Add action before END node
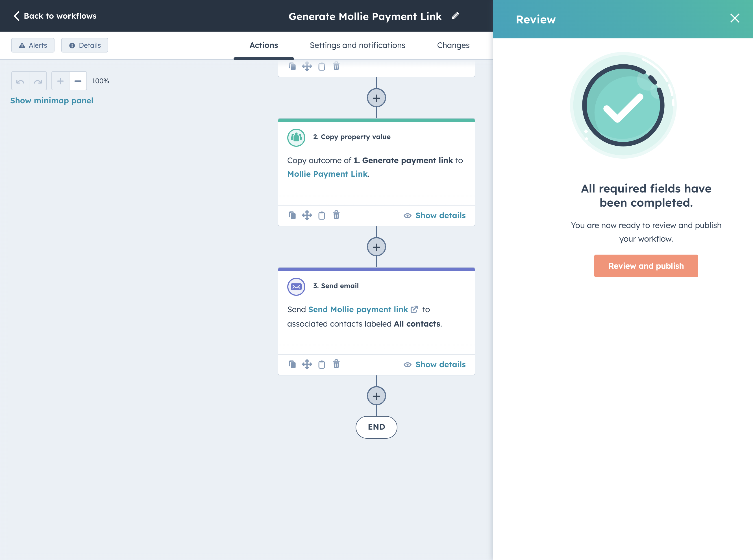Viewport: 753px width, 560px height. tap(377, 396)
